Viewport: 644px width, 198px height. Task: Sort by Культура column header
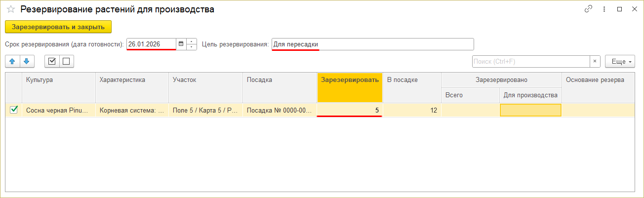tap(59, 87)
